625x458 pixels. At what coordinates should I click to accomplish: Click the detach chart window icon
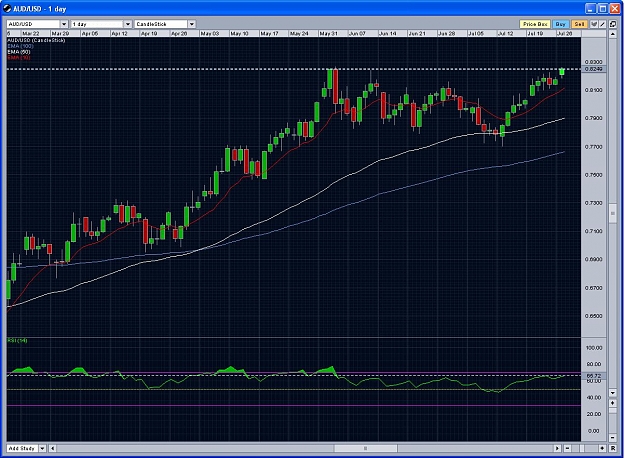coord(613,24)
